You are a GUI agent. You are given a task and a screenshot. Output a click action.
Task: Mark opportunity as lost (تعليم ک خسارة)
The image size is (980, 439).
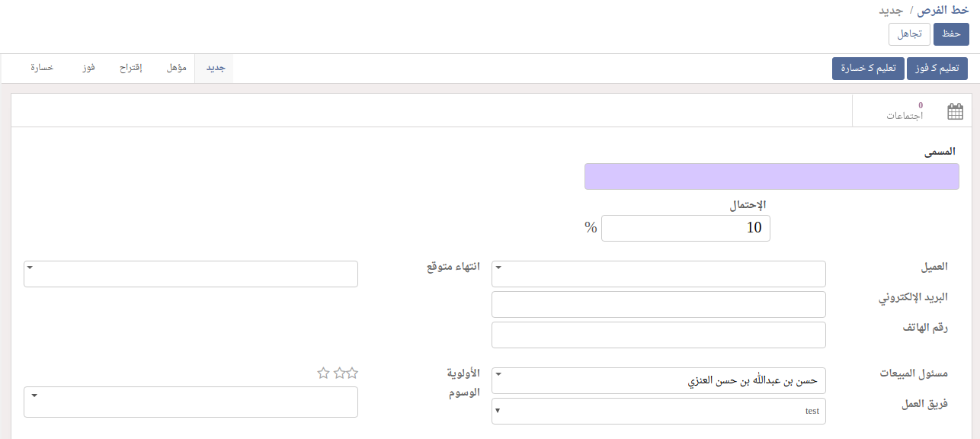(867, 69)
